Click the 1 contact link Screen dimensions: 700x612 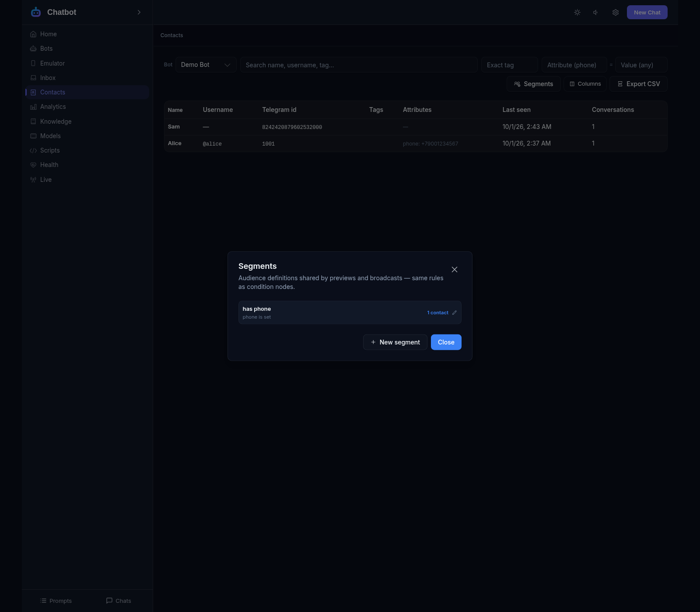(x=437, y=313)
